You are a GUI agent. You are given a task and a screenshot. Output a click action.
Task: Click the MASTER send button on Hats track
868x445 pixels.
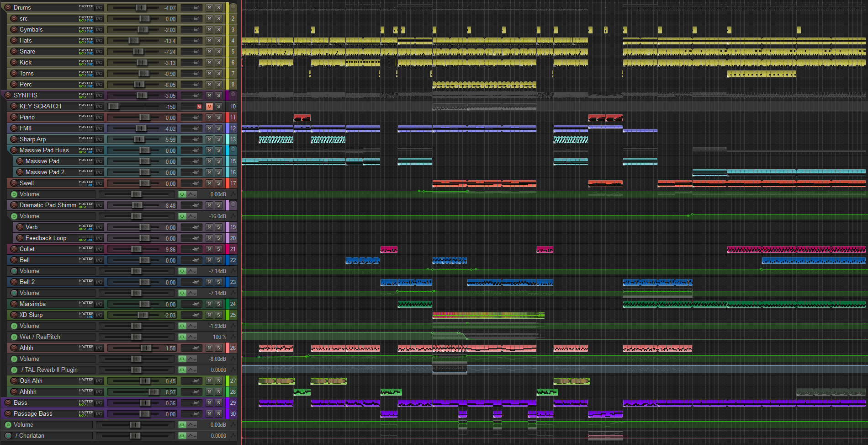(86, 39)
